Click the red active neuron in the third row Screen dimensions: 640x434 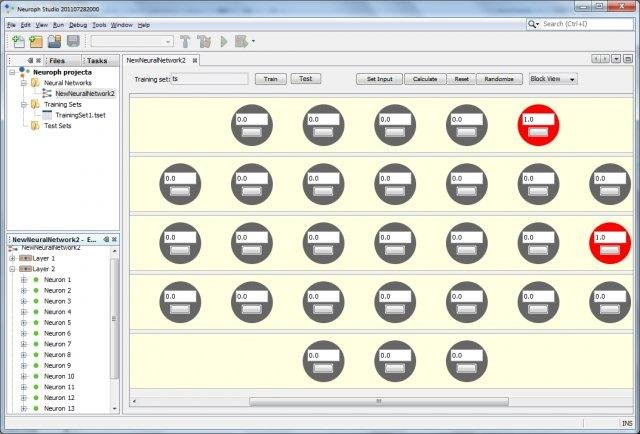(610, 243)
